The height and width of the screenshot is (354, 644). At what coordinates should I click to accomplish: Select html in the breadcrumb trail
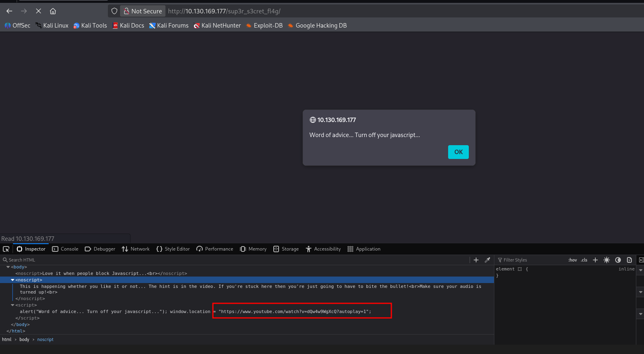pyautogui.click(x=7, y=339)
